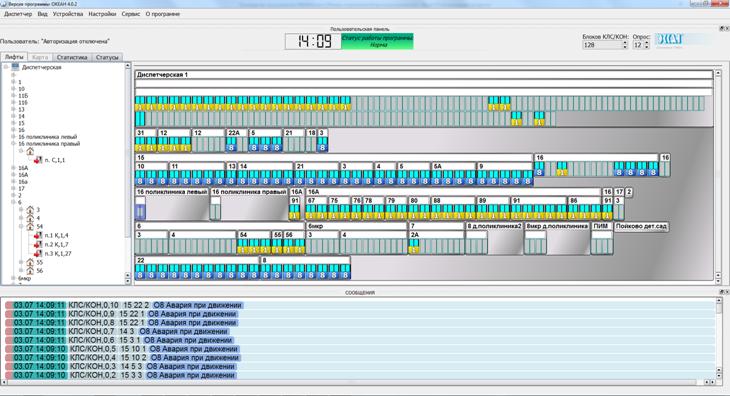Open the Диспетчер menu

[18, 14]
